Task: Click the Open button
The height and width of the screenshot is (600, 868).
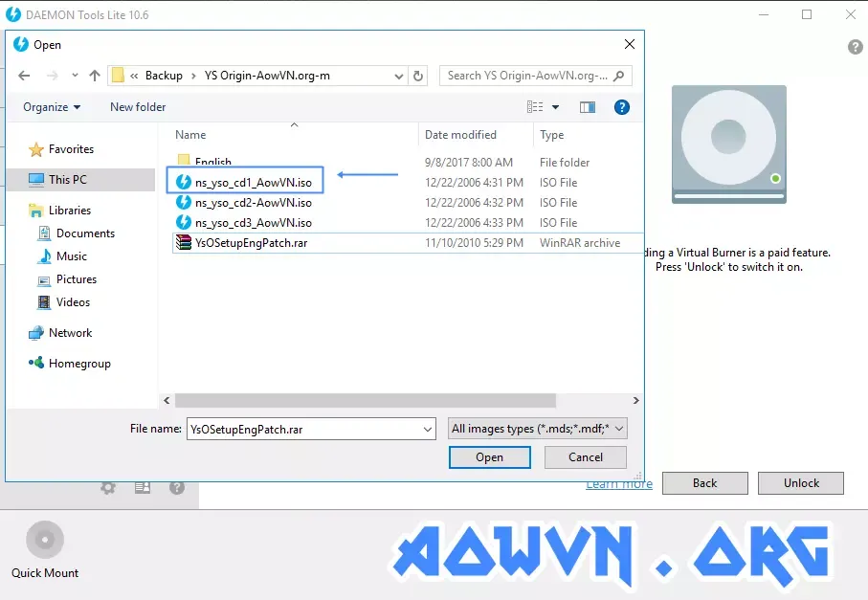Action: pos(489,457)
